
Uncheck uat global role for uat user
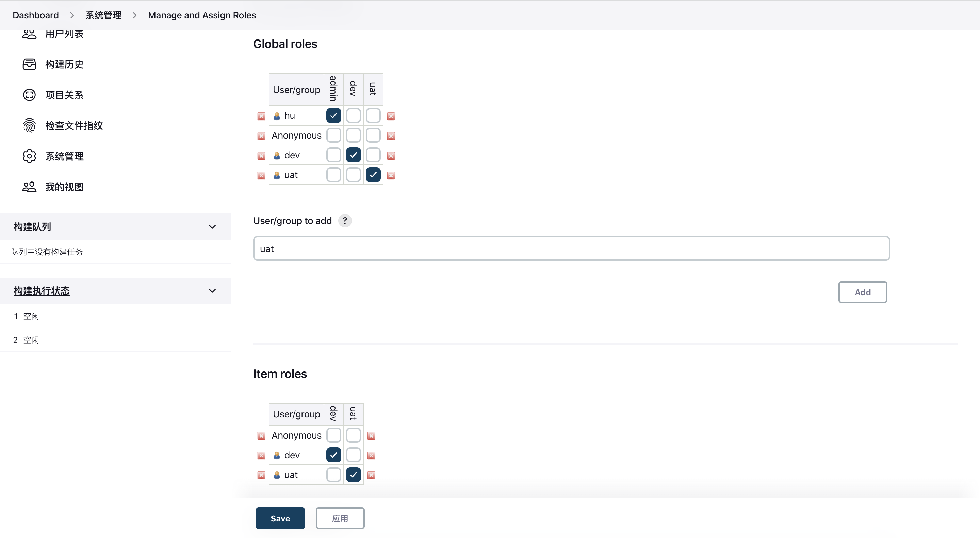point(373,175)
